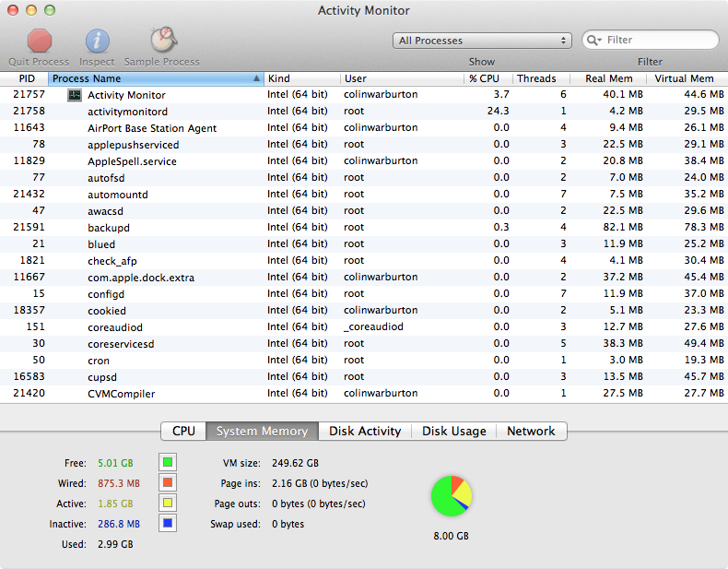728x569 pixels.
Task: Sort by the Kind column header
Action: point(301,78)
